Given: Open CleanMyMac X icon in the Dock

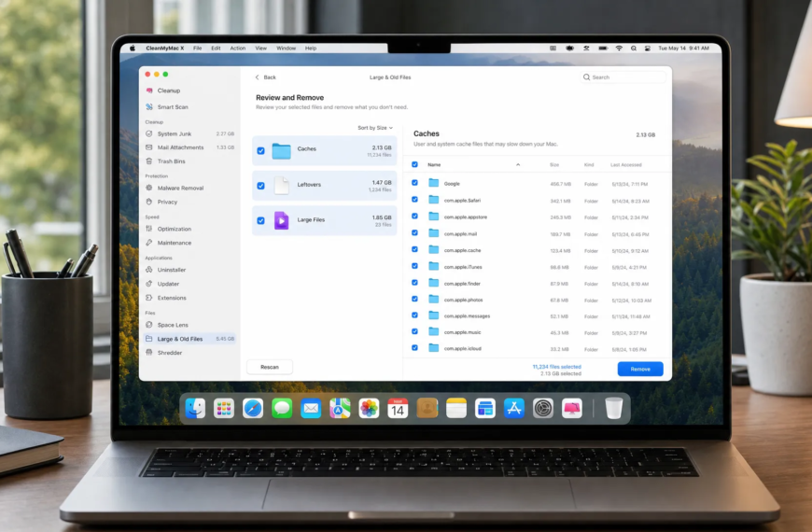Looking at the screenshot, I should [x=572, y=409].
